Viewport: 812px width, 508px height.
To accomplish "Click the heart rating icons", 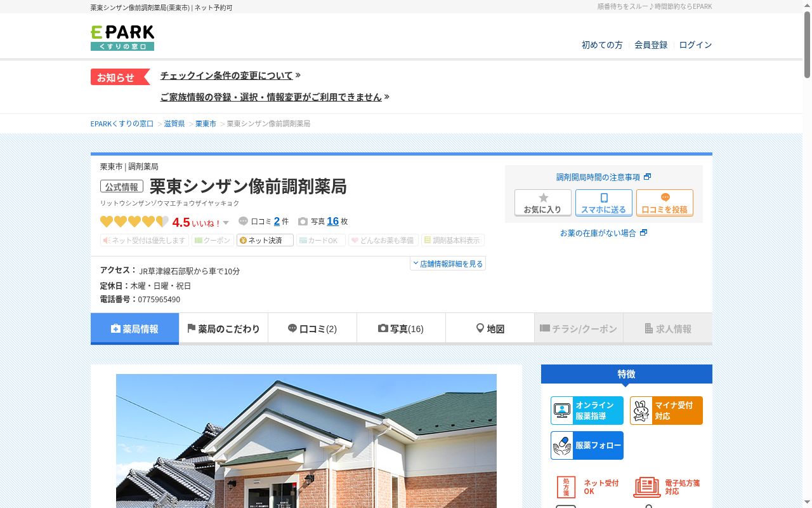I will pyautogui.click(x=134, y=222).
